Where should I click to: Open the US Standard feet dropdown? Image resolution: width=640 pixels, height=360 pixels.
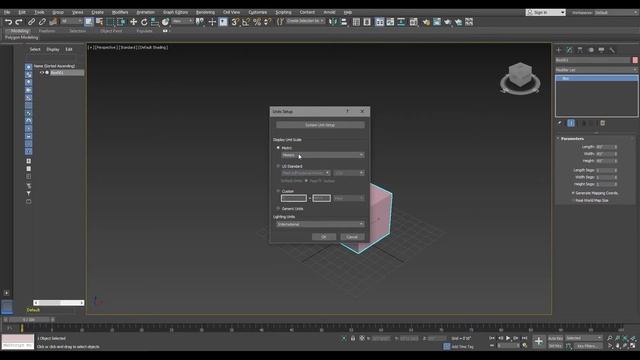tap(306, 173)
